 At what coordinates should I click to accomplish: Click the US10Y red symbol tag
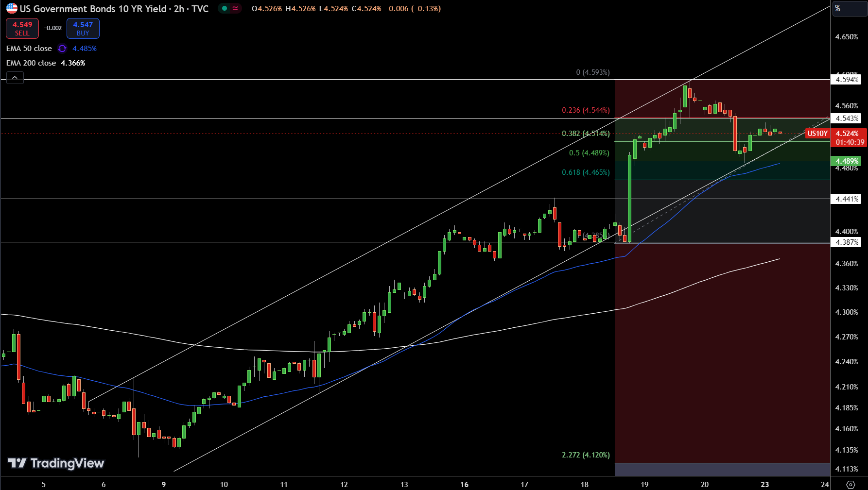click(x=817, y=134)
